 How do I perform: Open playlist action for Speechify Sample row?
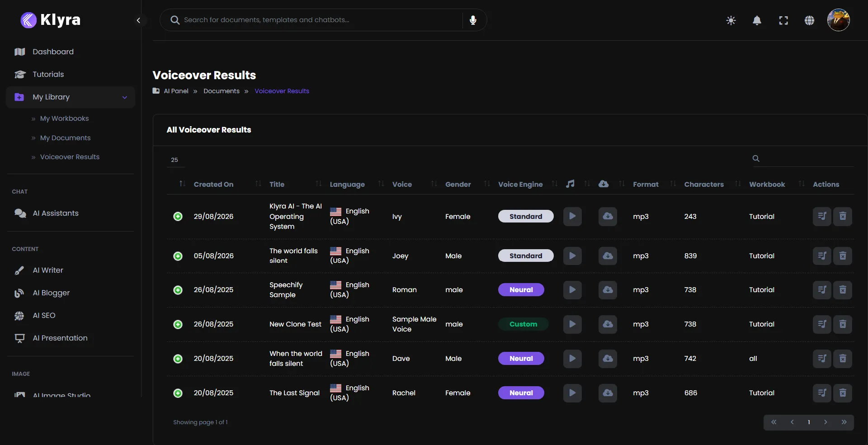[x=822, y=290]
